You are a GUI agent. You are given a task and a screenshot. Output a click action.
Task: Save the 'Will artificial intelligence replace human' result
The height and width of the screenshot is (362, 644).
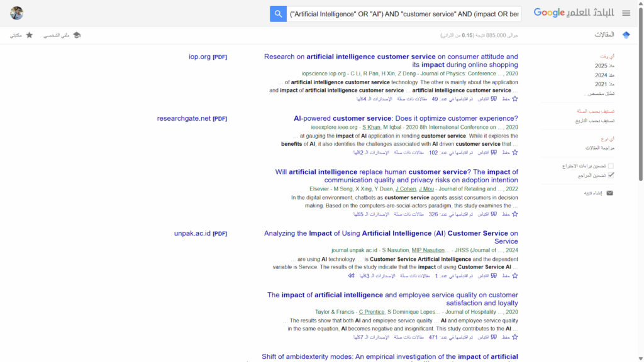point(514,214)
